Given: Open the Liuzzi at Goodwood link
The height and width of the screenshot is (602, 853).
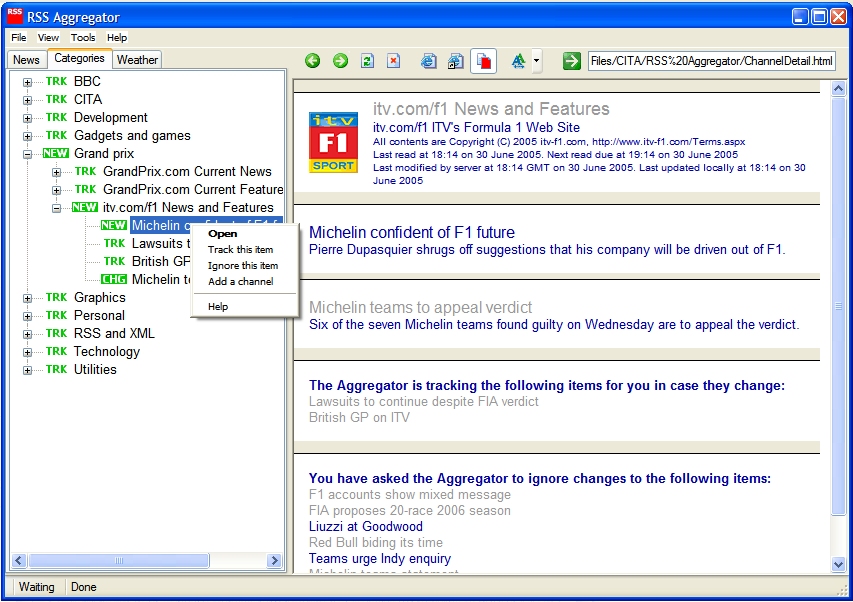Looking at the screenshot, I should coord(366,526).
